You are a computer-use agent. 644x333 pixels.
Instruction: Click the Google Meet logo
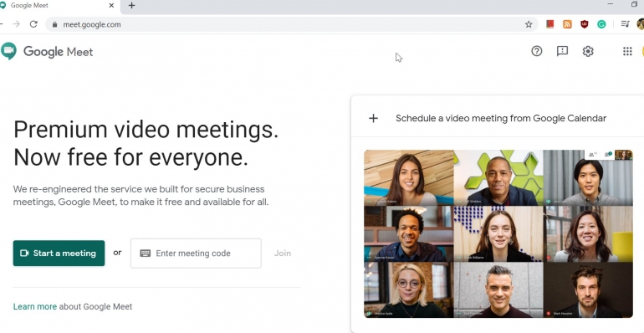tap(47, 51)
